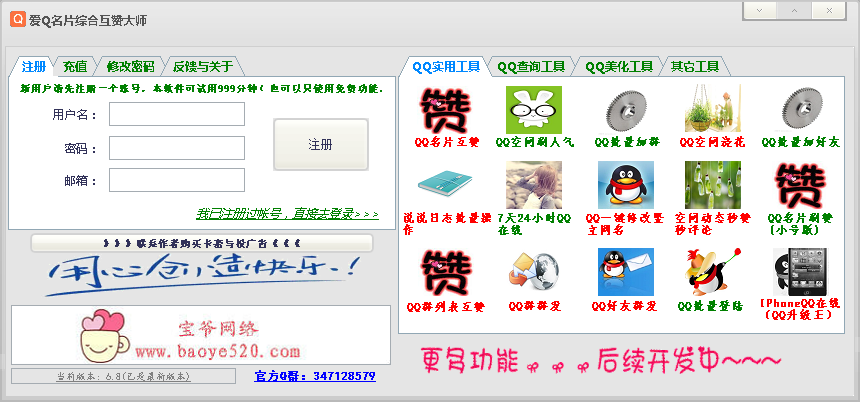Screen dimensions: 860x402
Task: Click the QQ空间浇花 text label
Action: click(712, 142)
